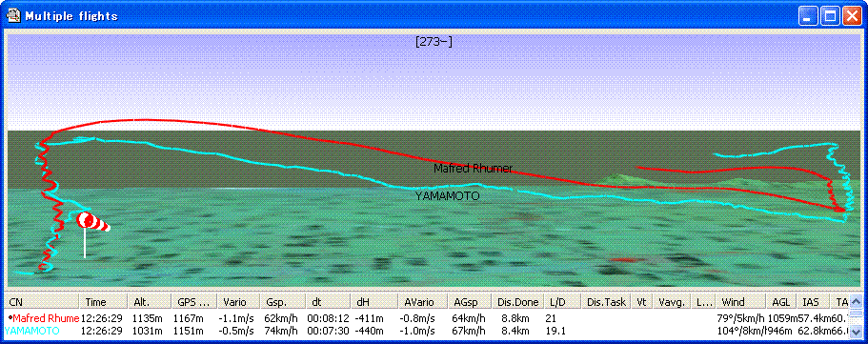The image size is (868, 344).
Task: Click the distance done value 8.4km
Action: [x=515, y=331]
